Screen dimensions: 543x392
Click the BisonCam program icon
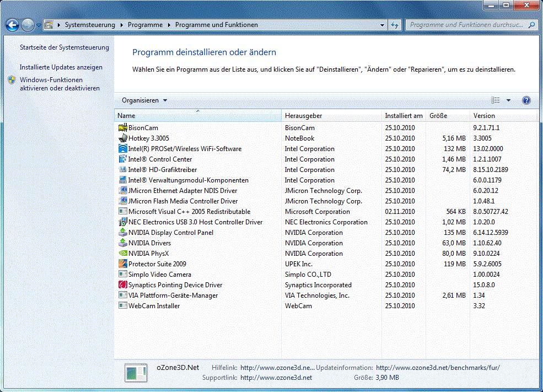click(x=122, y=128)
